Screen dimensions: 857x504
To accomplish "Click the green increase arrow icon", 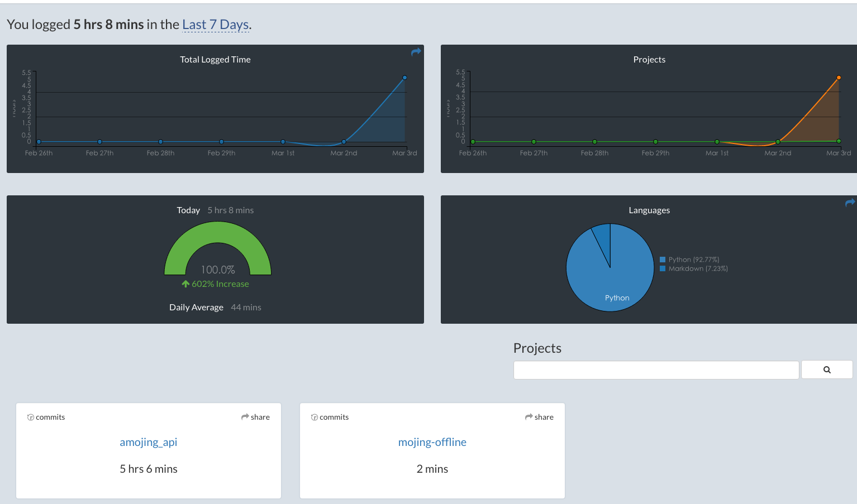I will pos(185,284).
